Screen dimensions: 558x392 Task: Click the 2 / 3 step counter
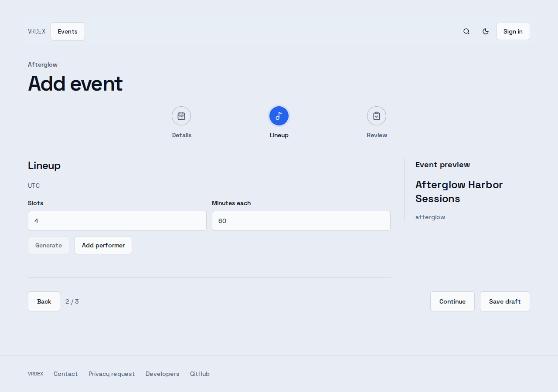72,301
